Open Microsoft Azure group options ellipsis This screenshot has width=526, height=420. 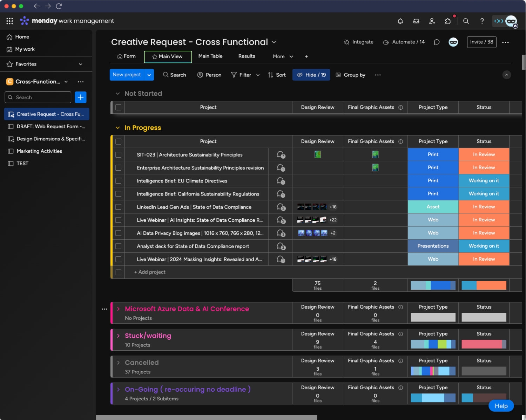click(104, 309)
